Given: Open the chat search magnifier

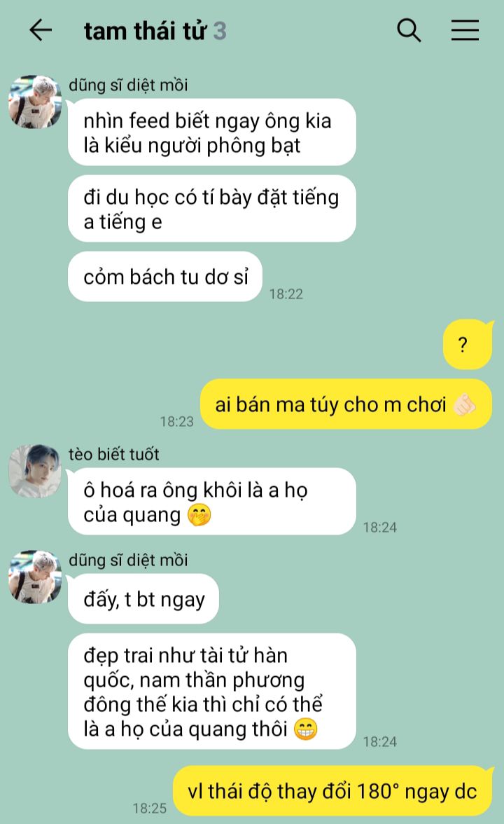Looking at the screenshot, I should pyautogui.click(x=409, y=30).
